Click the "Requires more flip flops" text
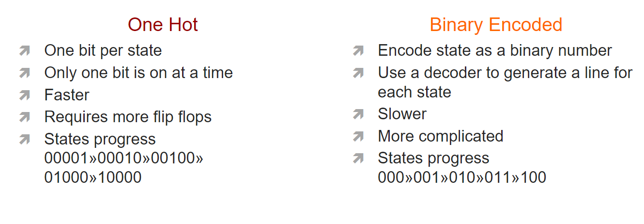 tap(128, 117)
